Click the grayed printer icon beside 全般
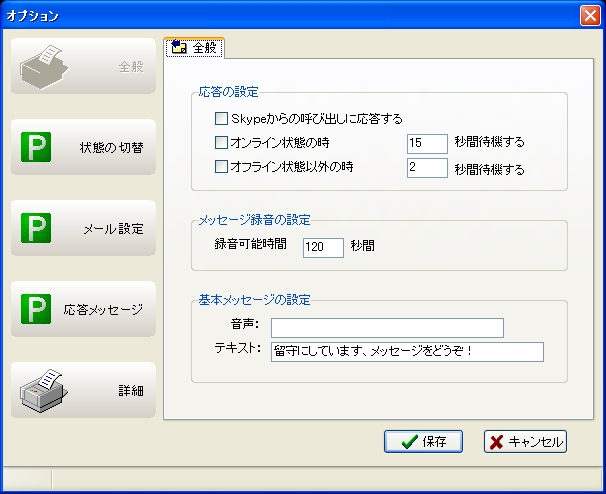The width and height of the screenshot is (606, 494). [x=44, y=67]
